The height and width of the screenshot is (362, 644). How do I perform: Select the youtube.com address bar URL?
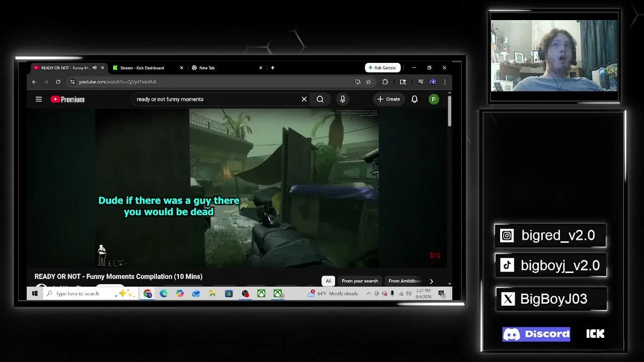pyautogui.click(x=117, y=82)
